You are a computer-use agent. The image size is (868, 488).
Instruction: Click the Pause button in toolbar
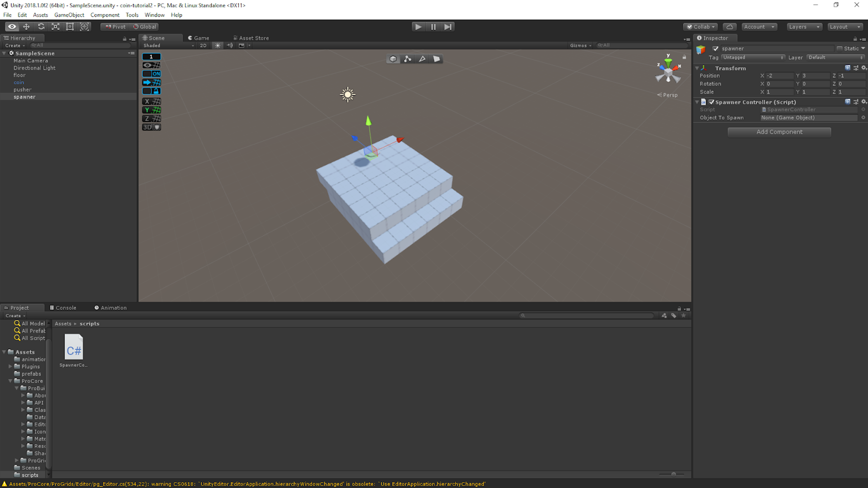(433, 26)
